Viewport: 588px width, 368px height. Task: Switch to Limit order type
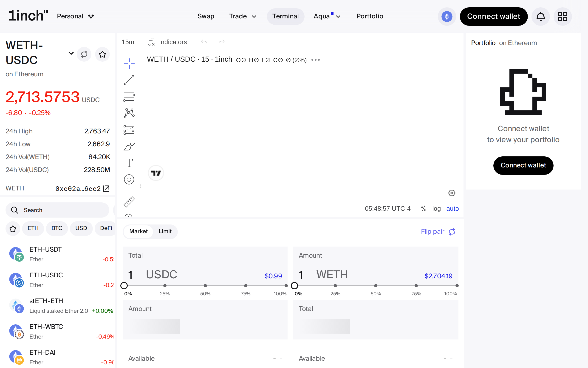(x=165, y=231)
